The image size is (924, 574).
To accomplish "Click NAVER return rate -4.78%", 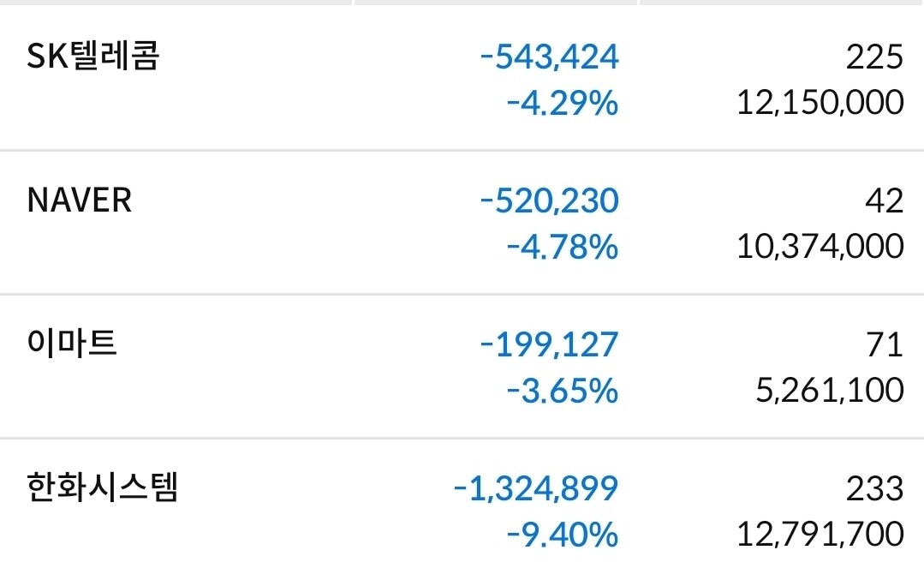I will click(x=562, y=247).
